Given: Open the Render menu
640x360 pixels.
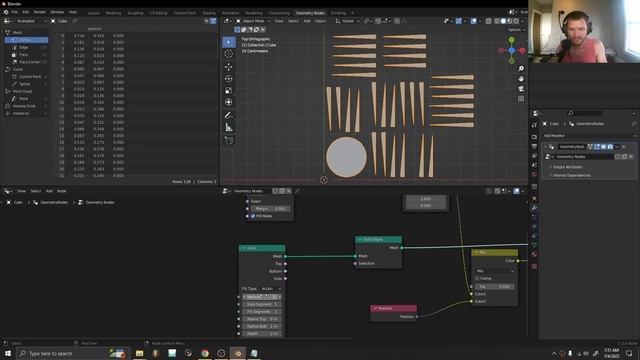Looking at the screenshot, I should [40, 12].
